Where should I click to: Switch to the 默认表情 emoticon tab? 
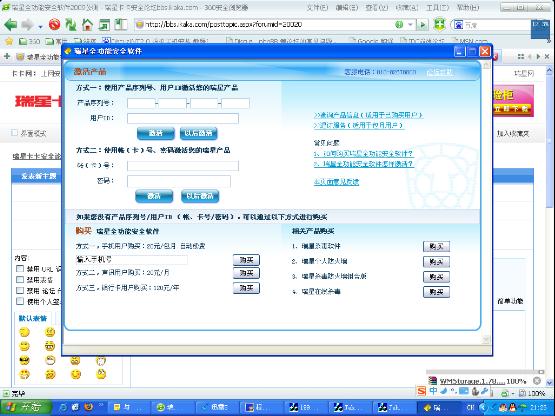click(33, 318)
